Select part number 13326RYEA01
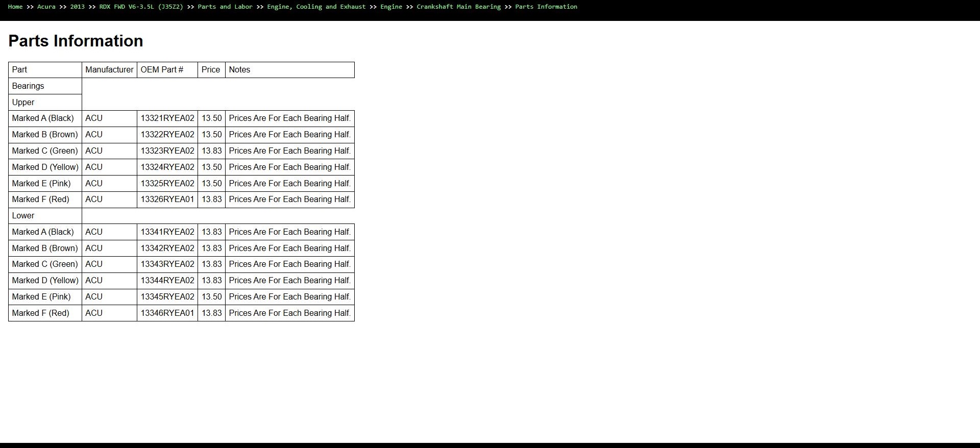 tap(167, 200)
